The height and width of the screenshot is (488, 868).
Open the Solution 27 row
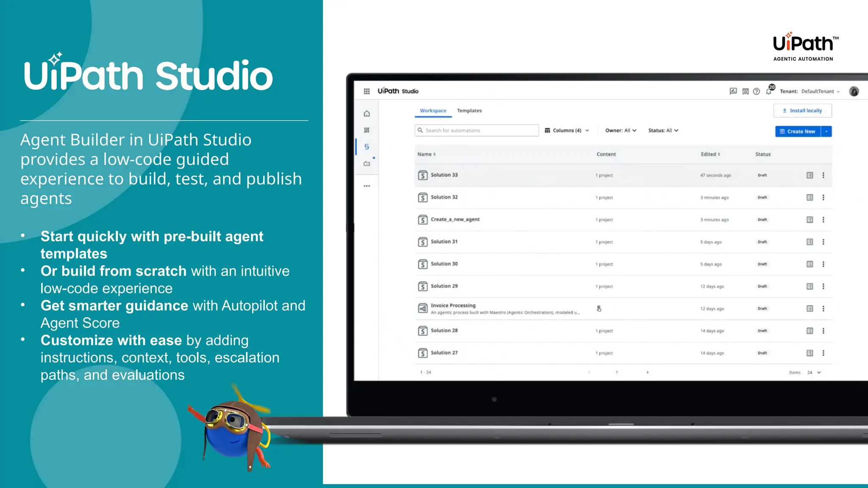click(x=623, y=353)
